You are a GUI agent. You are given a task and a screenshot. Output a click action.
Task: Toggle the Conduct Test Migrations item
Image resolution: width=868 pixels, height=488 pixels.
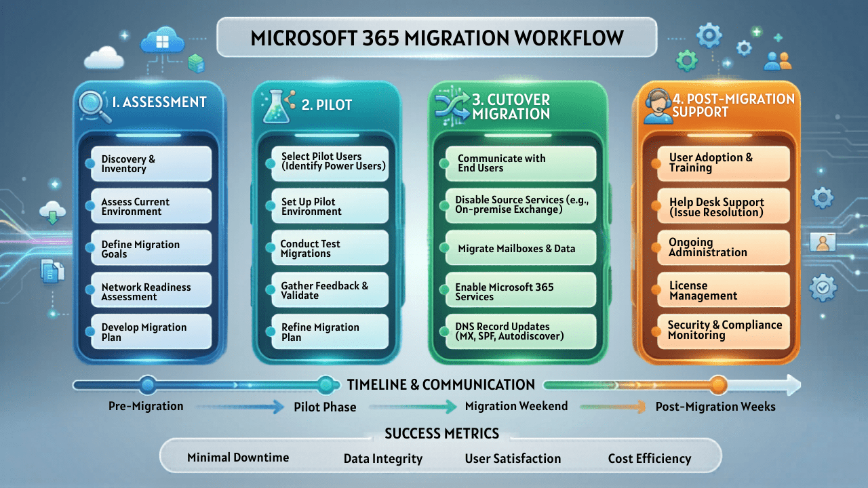point(330,247)
